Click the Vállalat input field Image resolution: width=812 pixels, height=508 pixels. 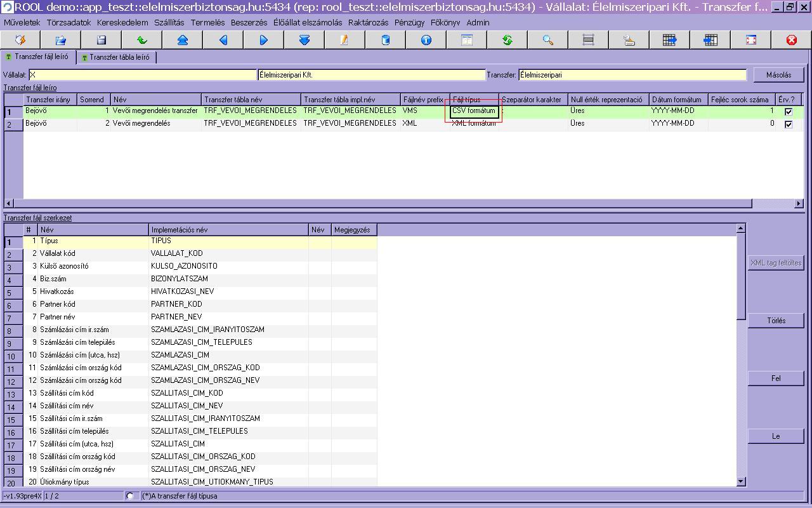(143, 75)
